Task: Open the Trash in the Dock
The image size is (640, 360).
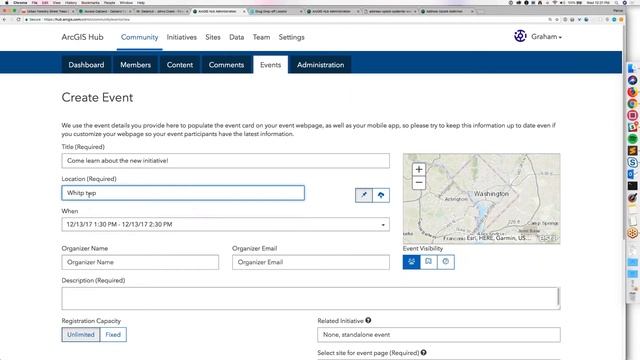Action: (x=632, y=297)
